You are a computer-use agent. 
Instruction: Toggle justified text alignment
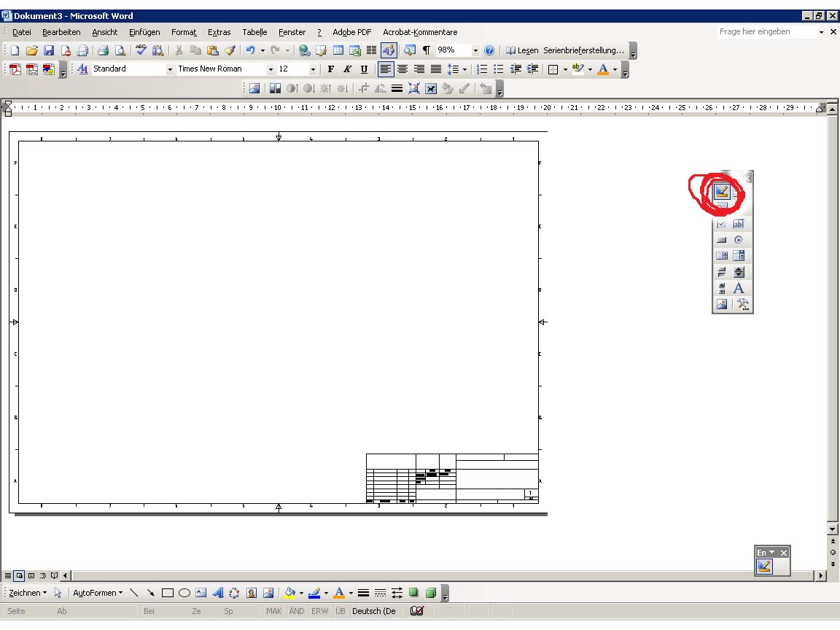tap(436, 69)
